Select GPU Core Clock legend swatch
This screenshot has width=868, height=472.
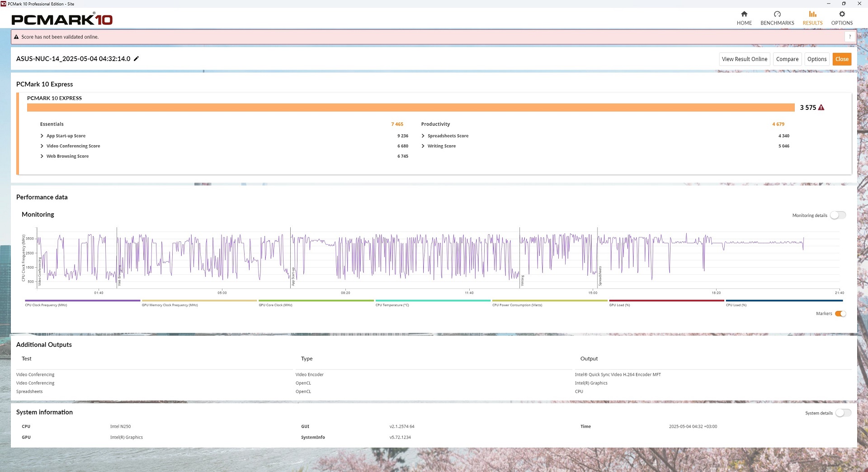click(316, 301)
